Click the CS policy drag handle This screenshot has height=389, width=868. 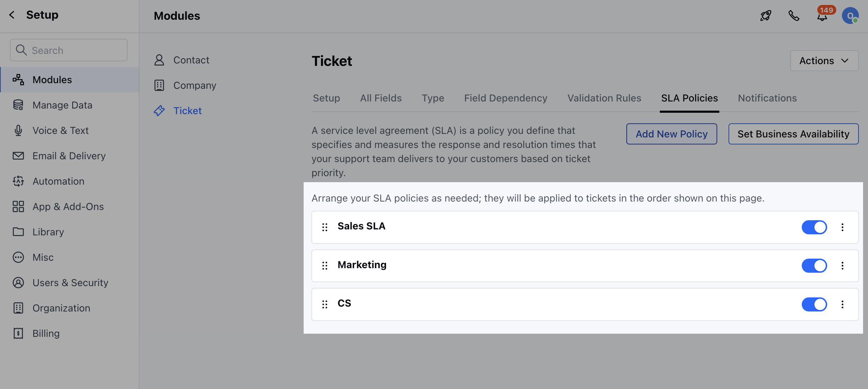[325, 304]
